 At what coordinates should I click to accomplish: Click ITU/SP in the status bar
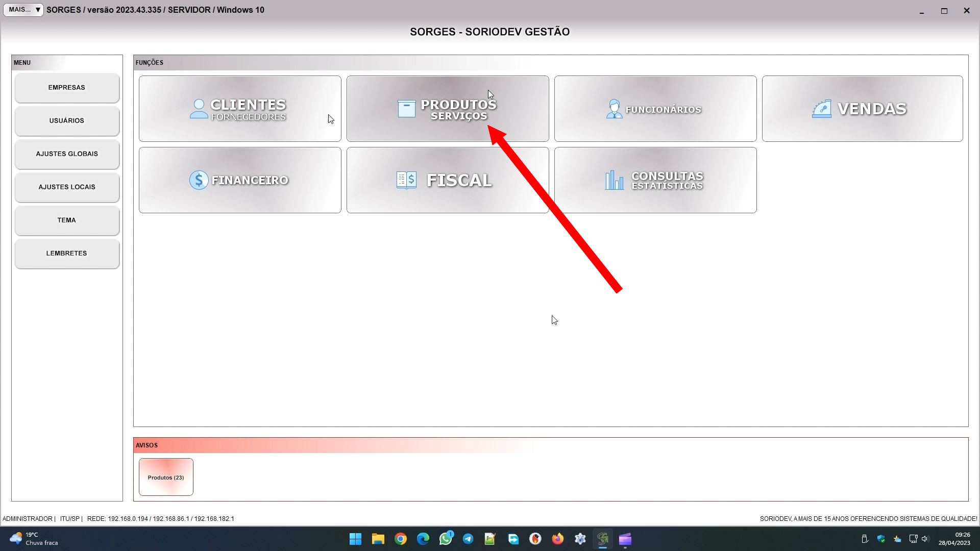click(x=70, y=519)
